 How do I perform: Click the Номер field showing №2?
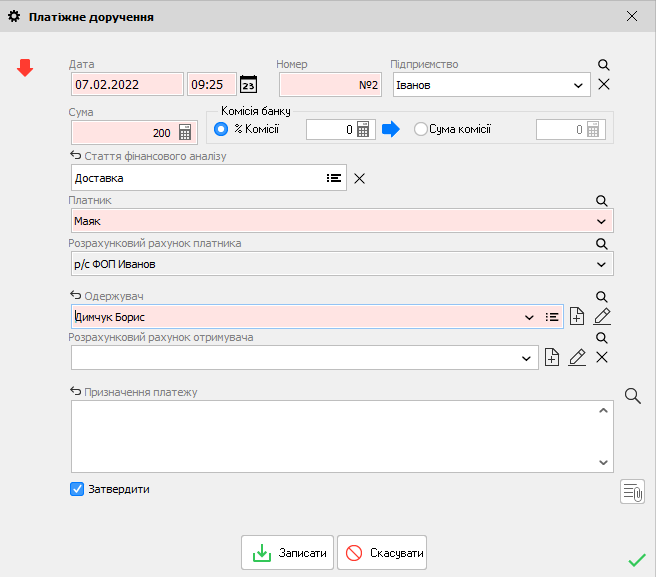point(330,85)
